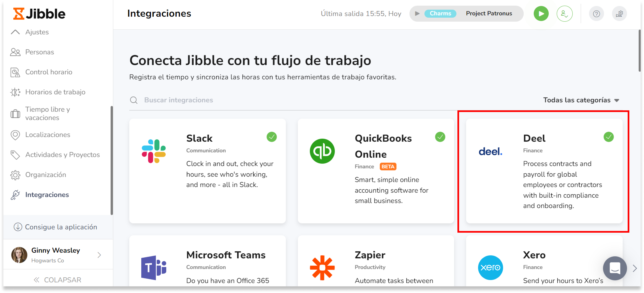Open Control horario settings

tap(49, 72)
